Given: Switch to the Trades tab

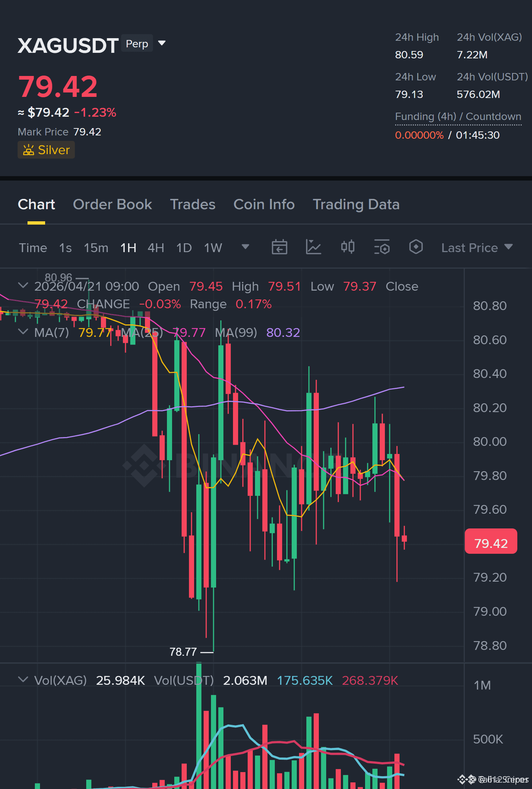Looking at the screenshot, I should 193,204.
